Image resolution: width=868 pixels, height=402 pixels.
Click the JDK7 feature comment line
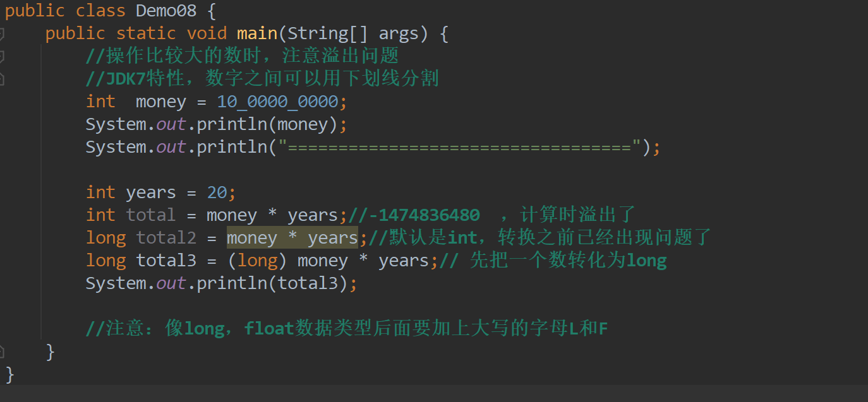coord(262,79)
